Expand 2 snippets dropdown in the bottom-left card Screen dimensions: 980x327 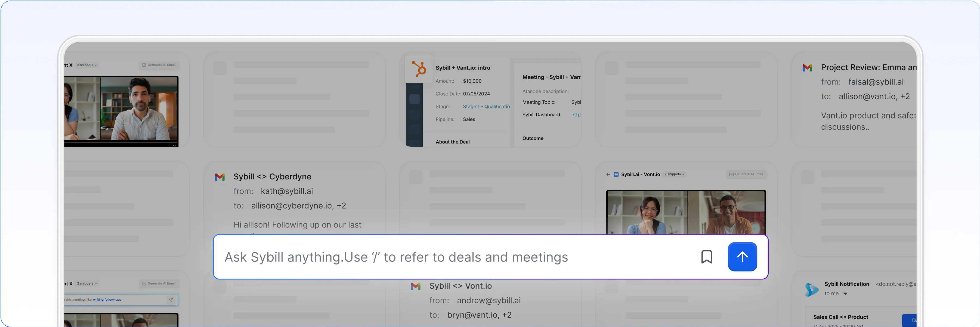click(87, 284)
